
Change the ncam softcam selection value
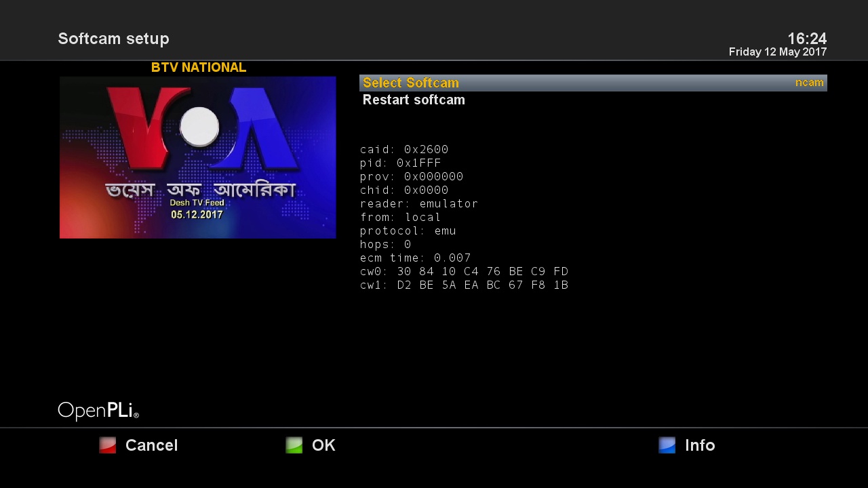(809, 83)
